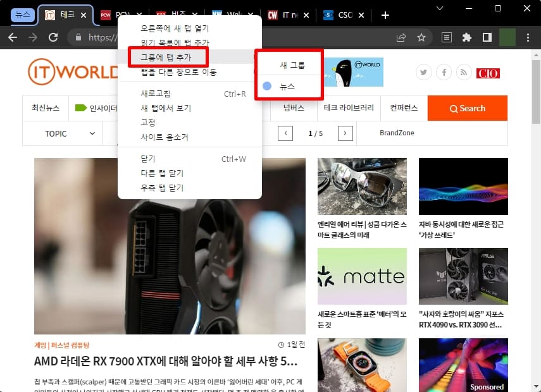Close the IT news CW tab
Screen dimensions: 541x392
[x=306, y=15]
